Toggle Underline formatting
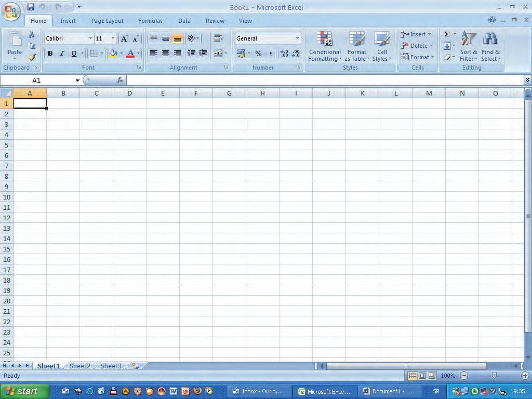Viewport: 532px width, 399px height. (74, 54)
